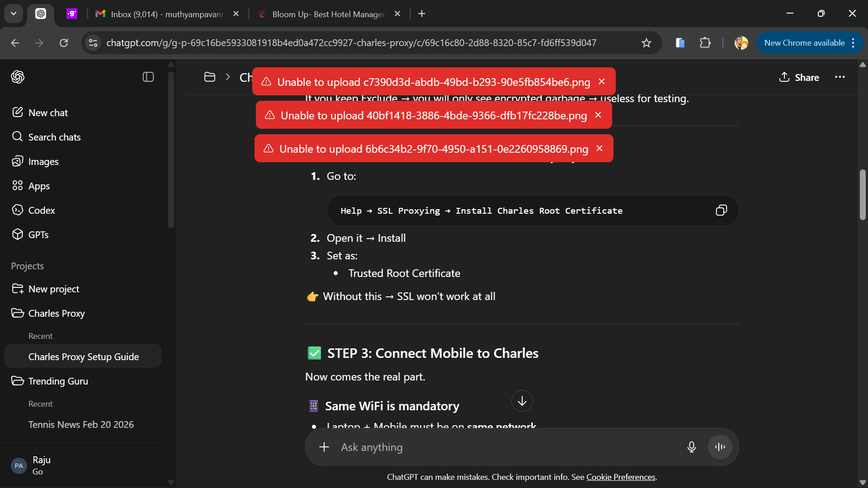The image size is (868, 488).
Task: Dismiss the c7390d3d upload error
Action: (x=602, y=82)
